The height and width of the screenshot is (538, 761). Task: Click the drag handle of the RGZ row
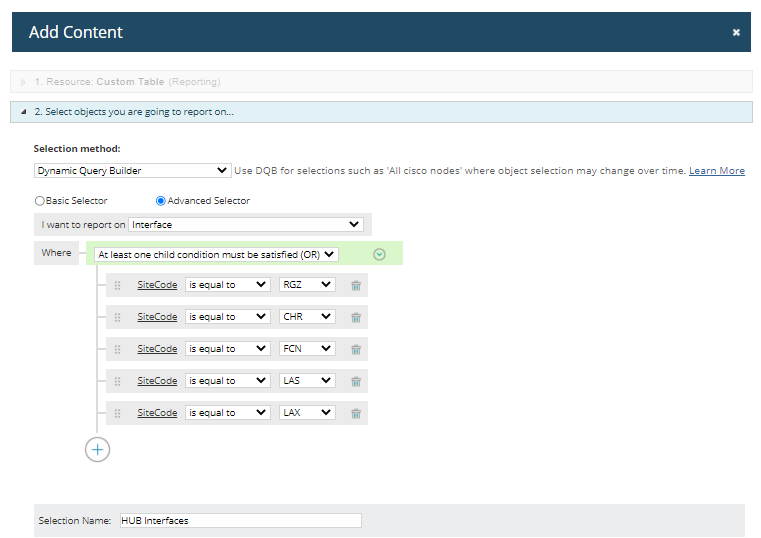click(x=117, y=285)
